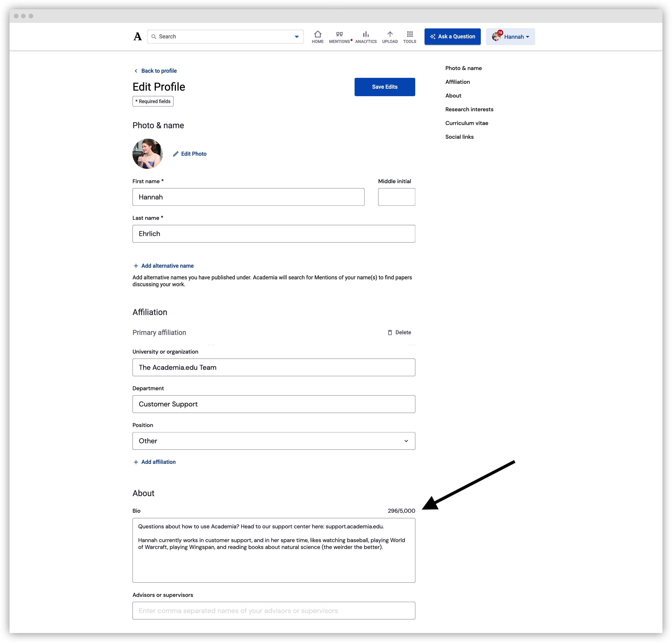Delete the primary affiliation with trash icon

tap(399, 332)
